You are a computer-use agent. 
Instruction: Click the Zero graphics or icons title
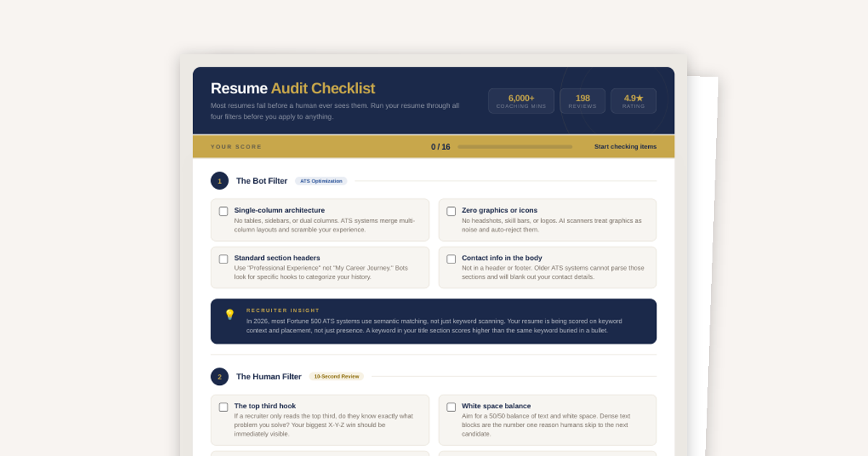click(x=500, y=211)
